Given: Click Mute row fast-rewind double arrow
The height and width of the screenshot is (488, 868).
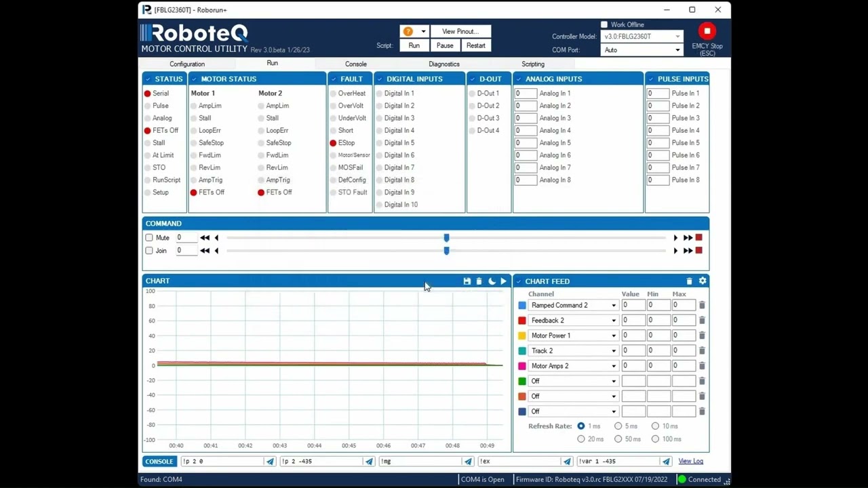Looking at the screenshot, I should click(205, 238).
